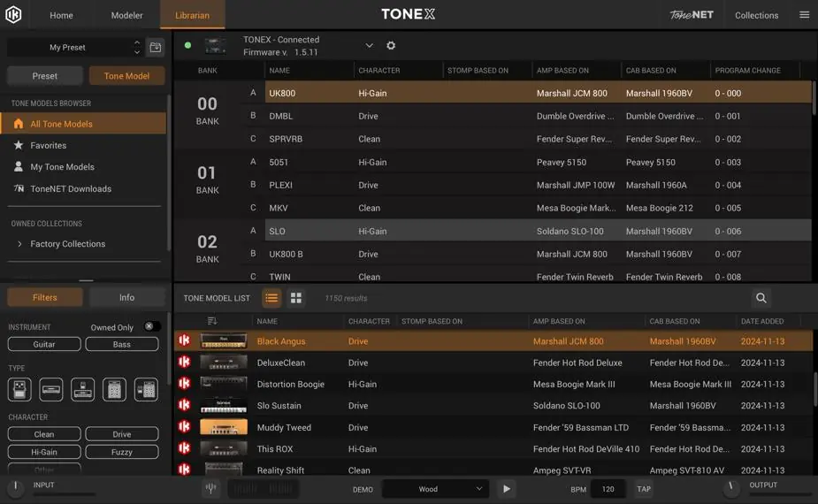Toggle the Owned Only switch

point(151,326)
